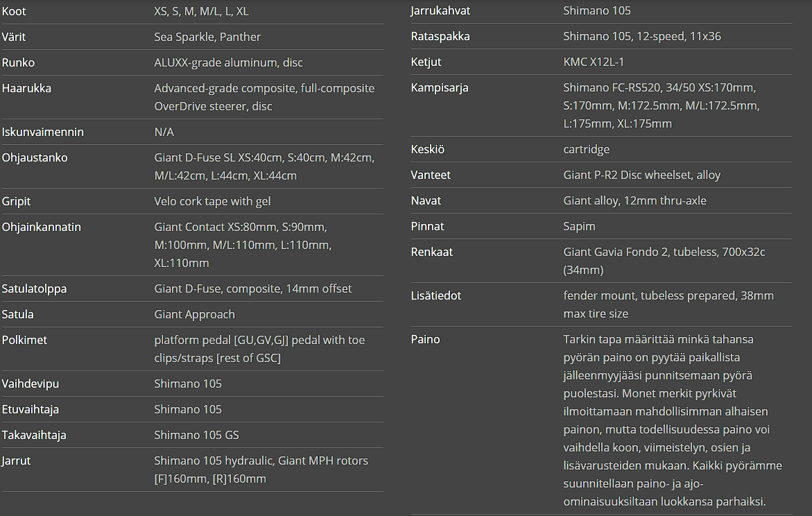Select the N/A value for Iskunvaimennin
Screen dimensions: 812x516
(164, 132)
